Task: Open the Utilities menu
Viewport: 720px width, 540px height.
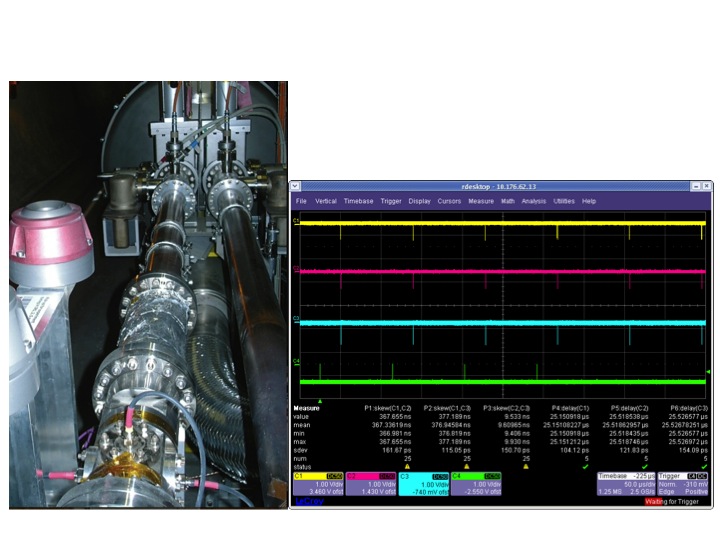Action: click(564, 201)
